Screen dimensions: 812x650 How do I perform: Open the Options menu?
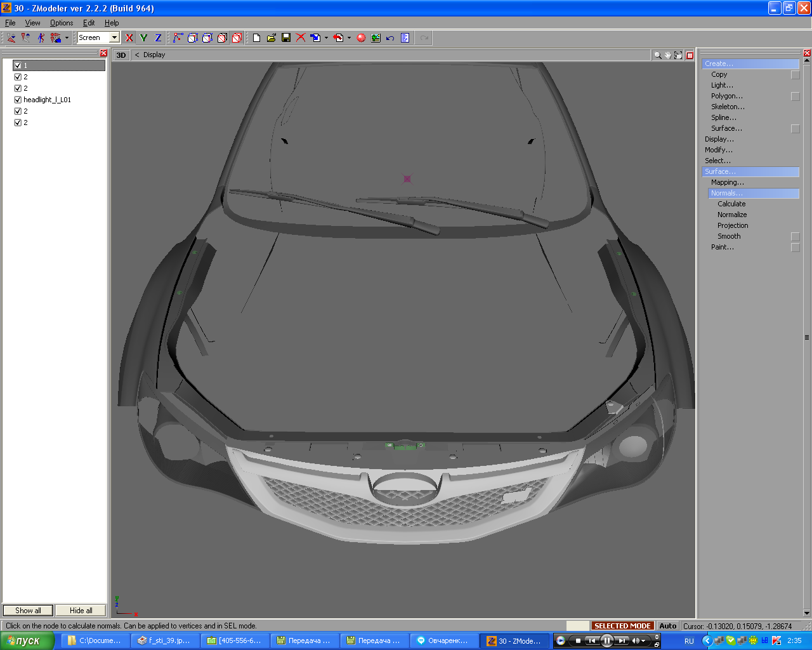point(62,23)
